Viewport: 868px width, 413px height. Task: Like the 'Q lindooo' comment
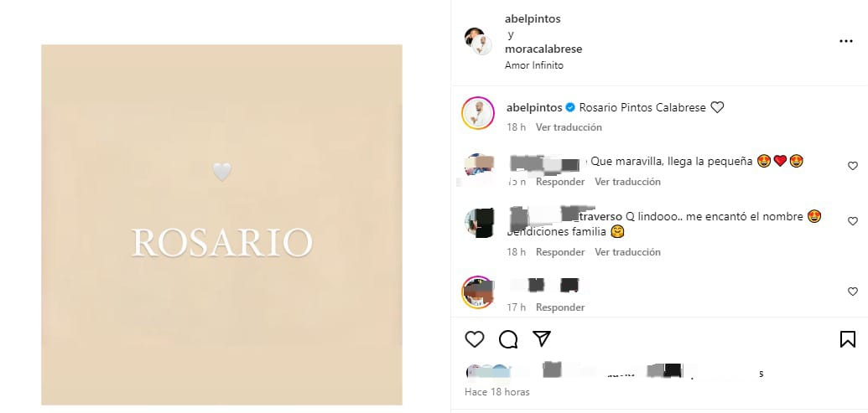853,221
